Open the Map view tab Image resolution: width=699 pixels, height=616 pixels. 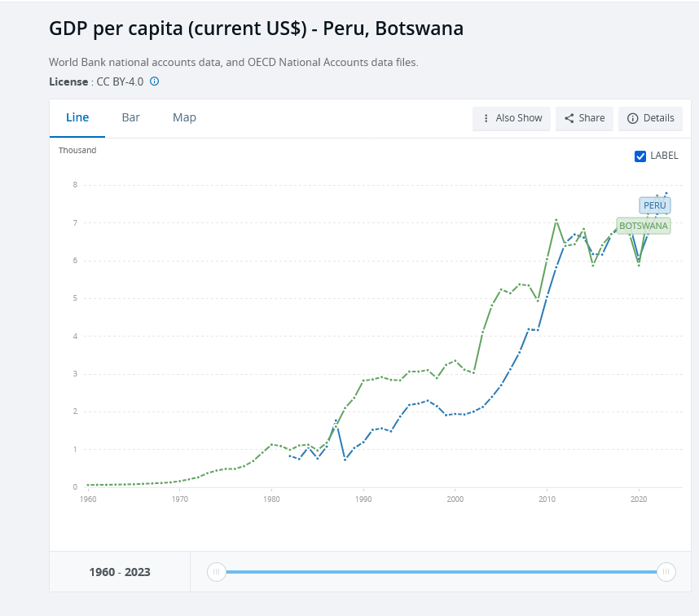click(x=184, y=117)
